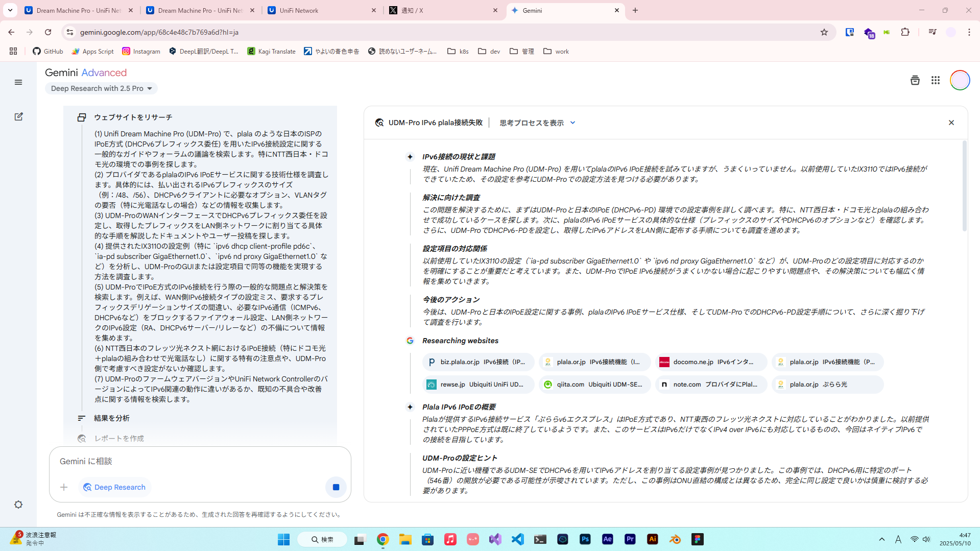Open the qiita.com Ubiquiti UDM-SE source chip

click(594, 385)
